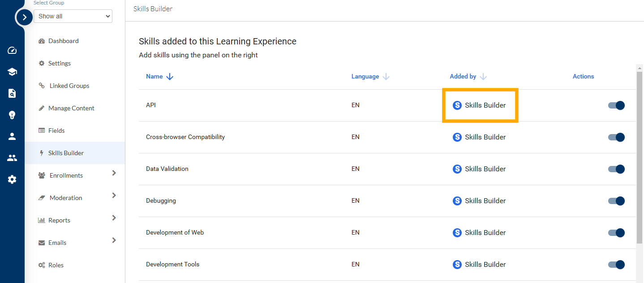The height and width of the screenshot is (283, 644).
Task: Select the lightbulb icon in left rail
Action: tap(12, 115)
